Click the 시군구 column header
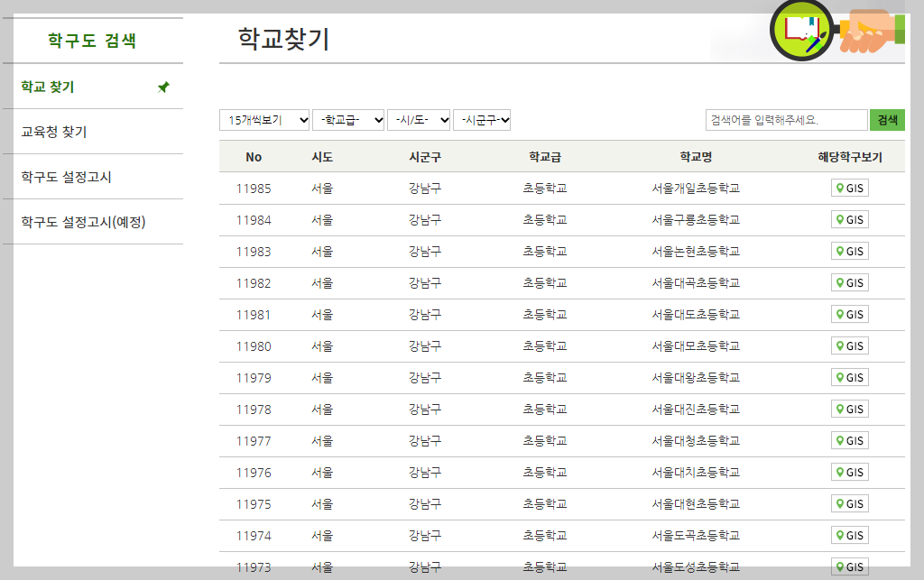This screenshot has width=924, height=580. pyautogui.click(x=425, y=157)
